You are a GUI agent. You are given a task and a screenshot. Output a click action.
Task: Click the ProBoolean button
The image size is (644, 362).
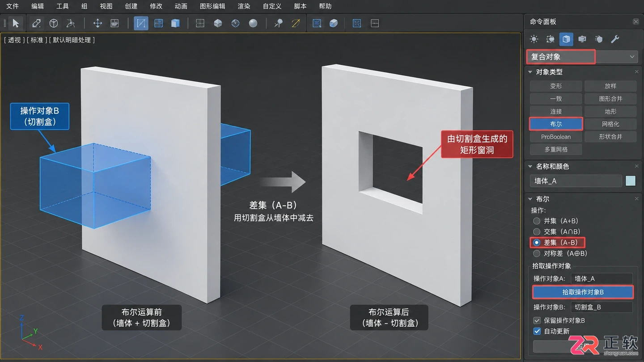coord(556,137)
